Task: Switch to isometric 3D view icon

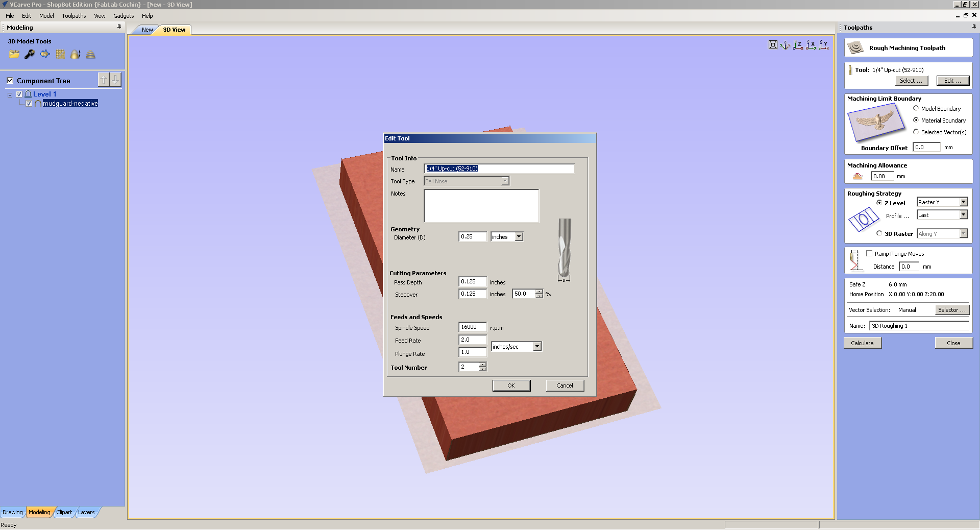Action: pyautogui.click(x=786, y=45)
